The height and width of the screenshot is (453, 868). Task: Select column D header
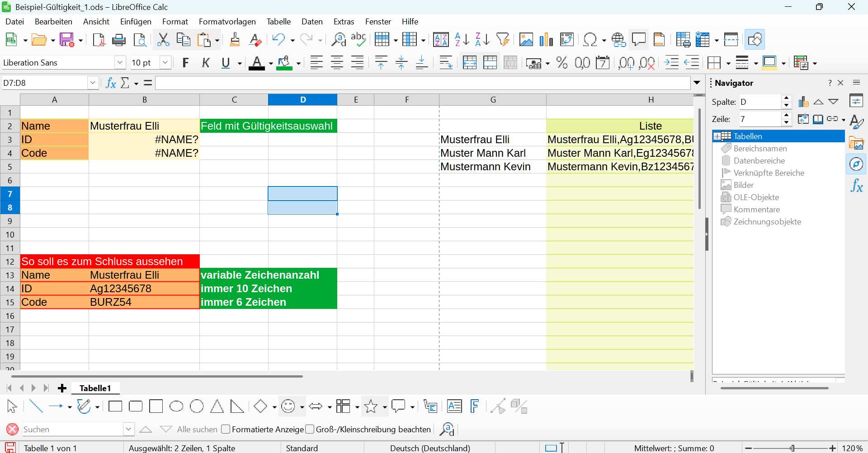click(x=302, y=100)
